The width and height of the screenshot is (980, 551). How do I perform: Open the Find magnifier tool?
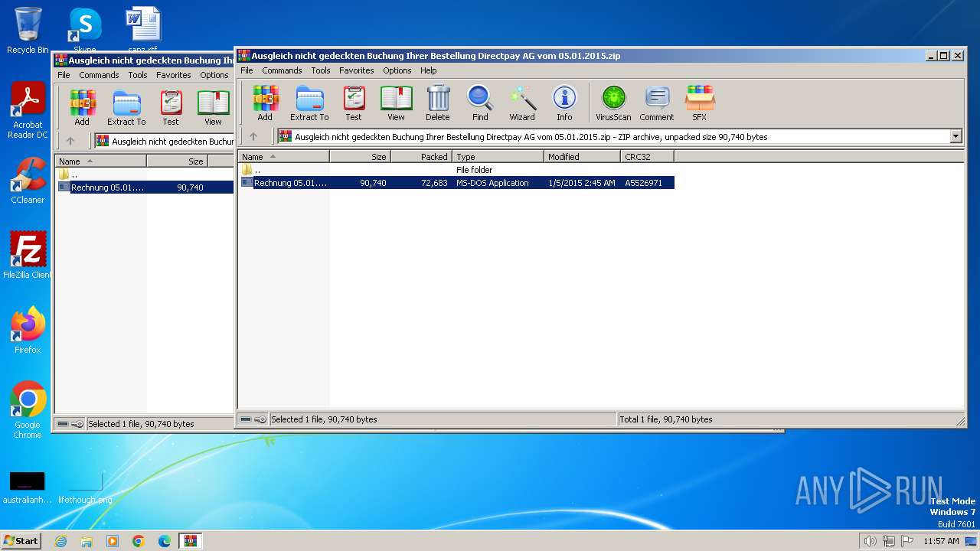(480, 103)
